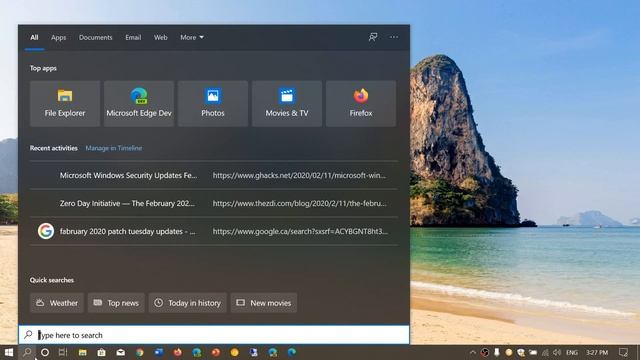Screen dimensions: 640x360
Task: Open File Explorer on the taskbar
Action: pyautogui.click(x=82, y=352)
